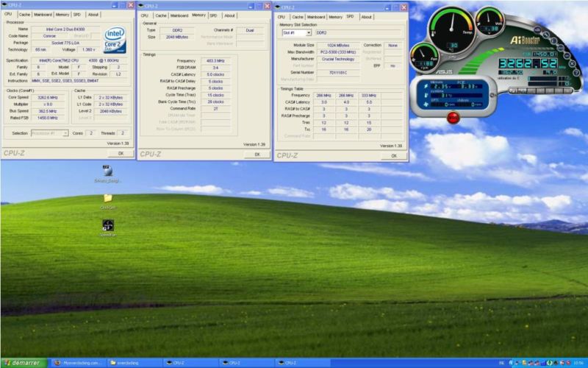Open the Slot #1 dropdown in SPD window
The image size is (588, 368).
[x=297, y=32]
